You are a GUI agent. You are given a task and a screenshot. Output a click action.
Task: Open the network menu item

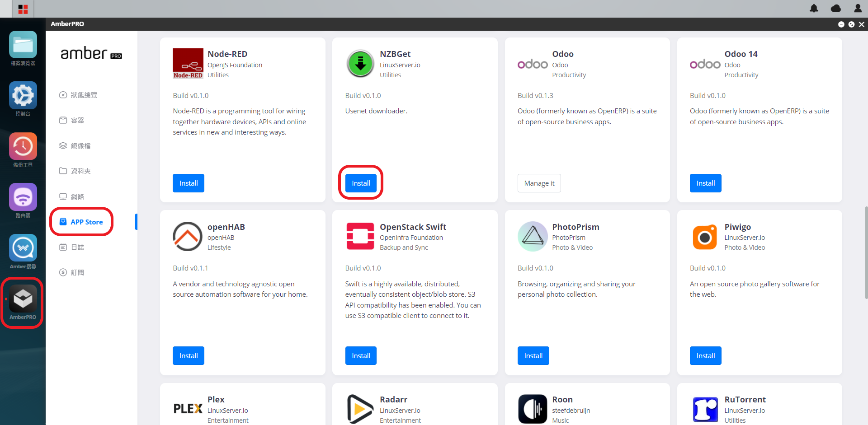[x=72, y=196]
